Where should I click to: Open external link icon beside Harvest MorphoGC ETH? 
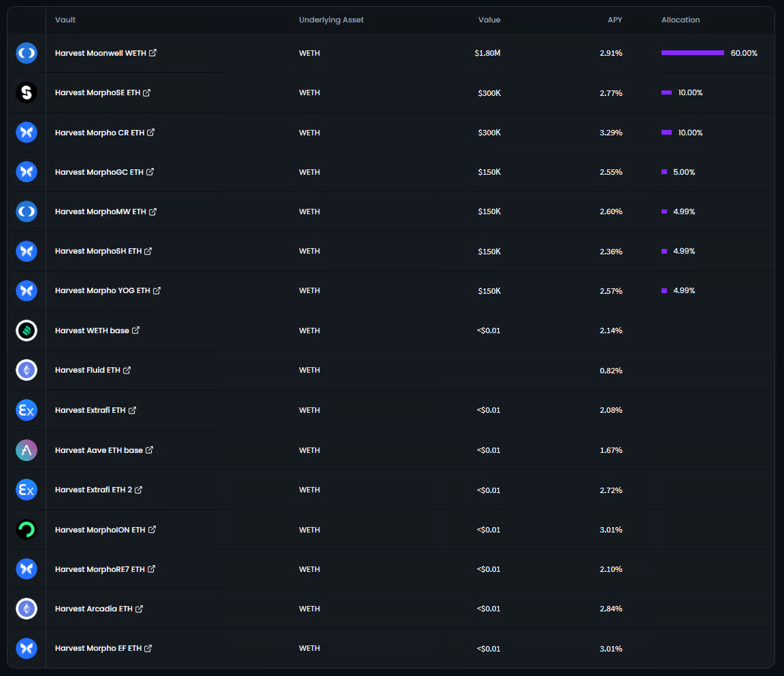click(x=150, y=172)
